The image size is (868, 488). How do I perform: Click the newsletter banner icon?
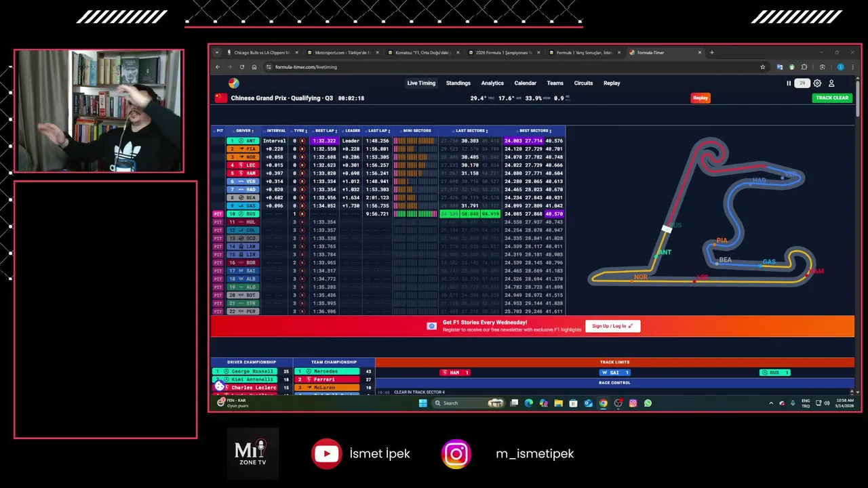tap(431, 326)
